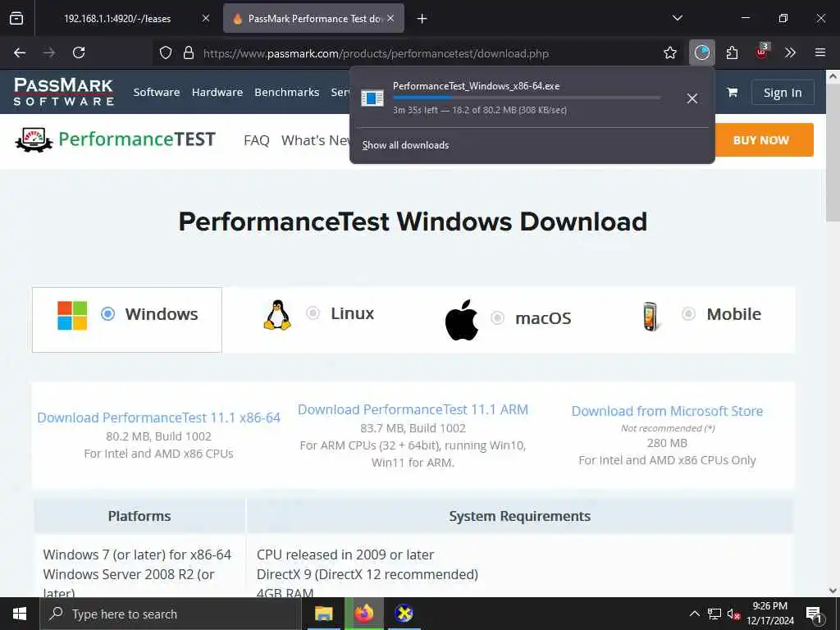Screen dimensions: 840x630
Task: Bookmark this page with star icon
Action: tap(669, 52)
